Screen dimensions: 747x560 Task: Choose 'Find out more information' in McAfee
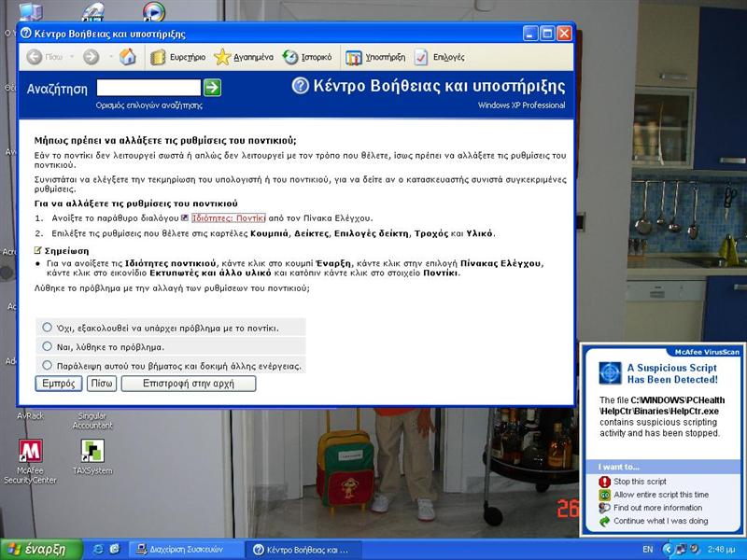tap(657, 508)
